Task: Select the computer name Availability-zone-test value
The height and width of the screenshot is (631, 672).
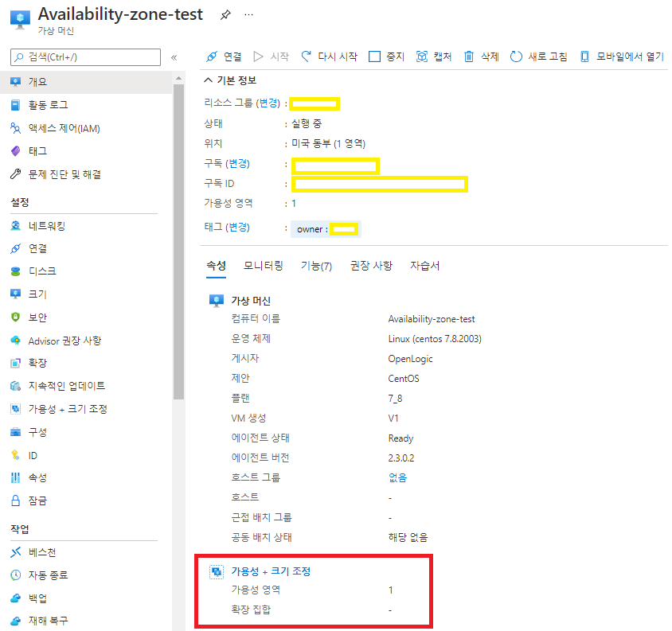Action: point(431,319)
